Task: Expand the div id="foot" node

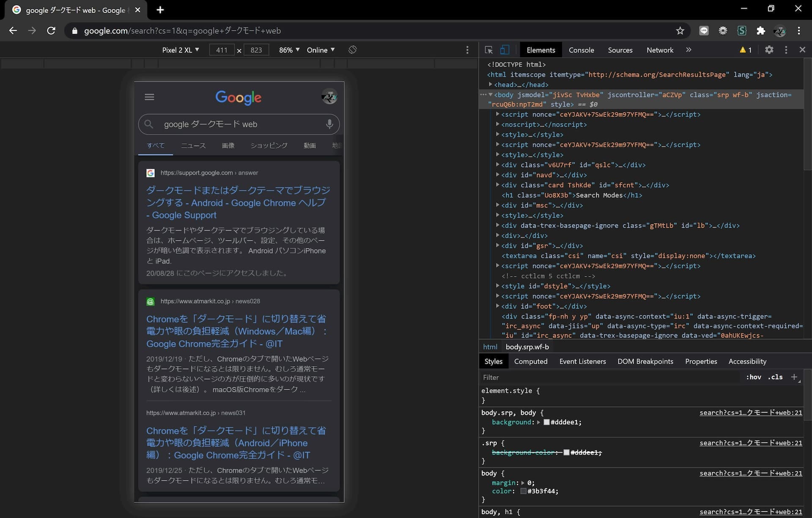Action: (x=498, y=306)
